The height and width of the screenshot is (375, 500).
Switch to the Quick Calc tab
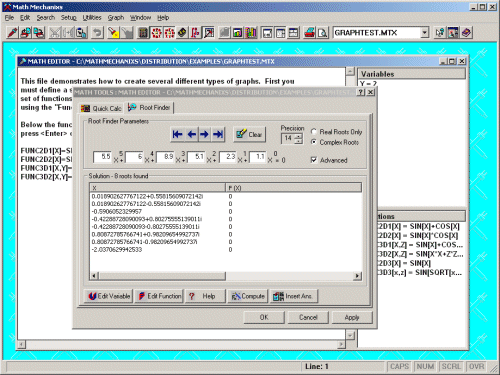(x=101, y=108)
